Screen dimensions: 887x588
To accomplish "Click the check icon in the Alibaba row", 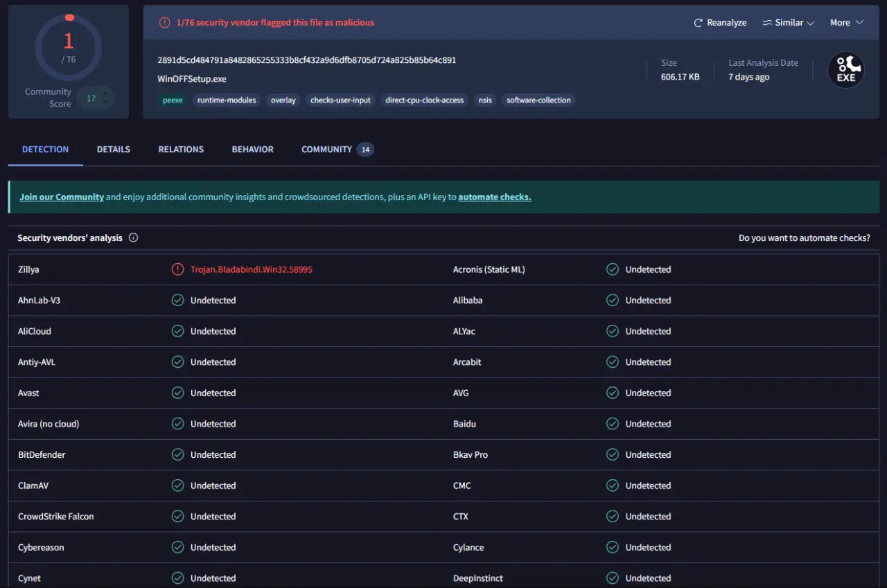I will [613, 300].
